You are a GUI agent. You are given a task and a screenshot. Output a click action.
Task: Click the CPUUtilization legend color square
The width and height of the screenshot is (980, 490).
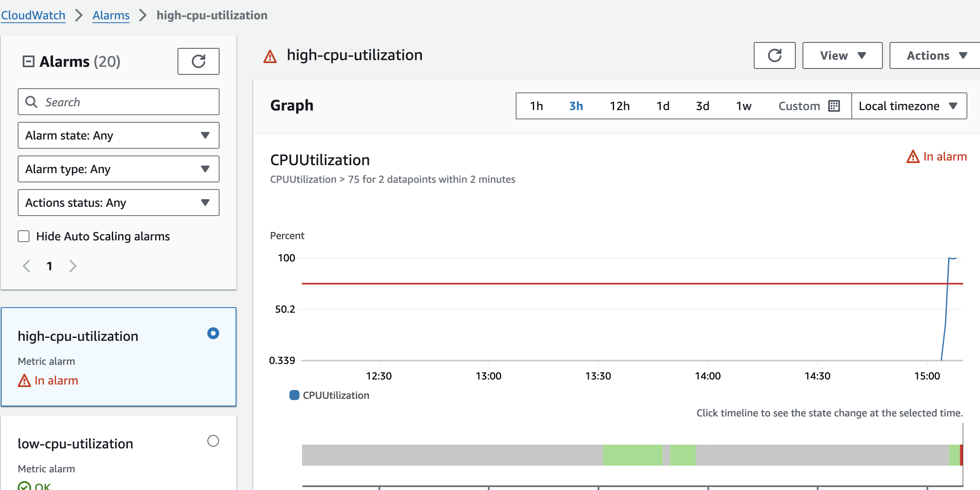pyautogui.click(x=294, y=395)
